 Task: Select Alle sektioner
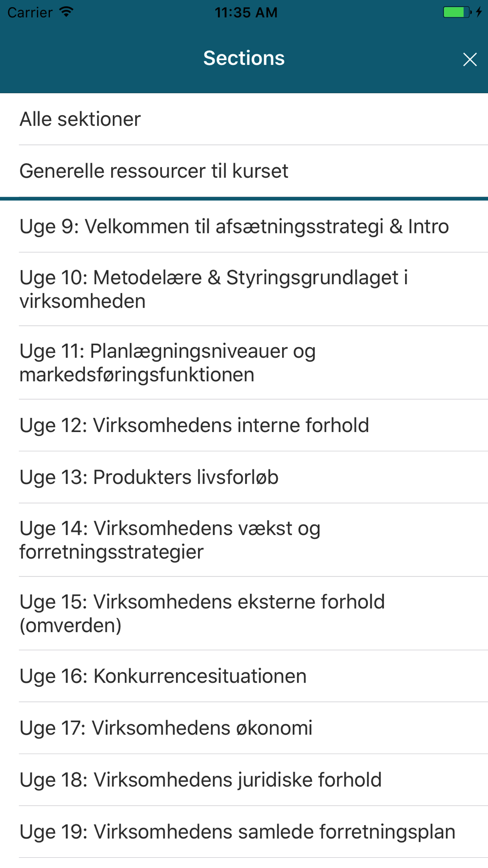point(244,119)
